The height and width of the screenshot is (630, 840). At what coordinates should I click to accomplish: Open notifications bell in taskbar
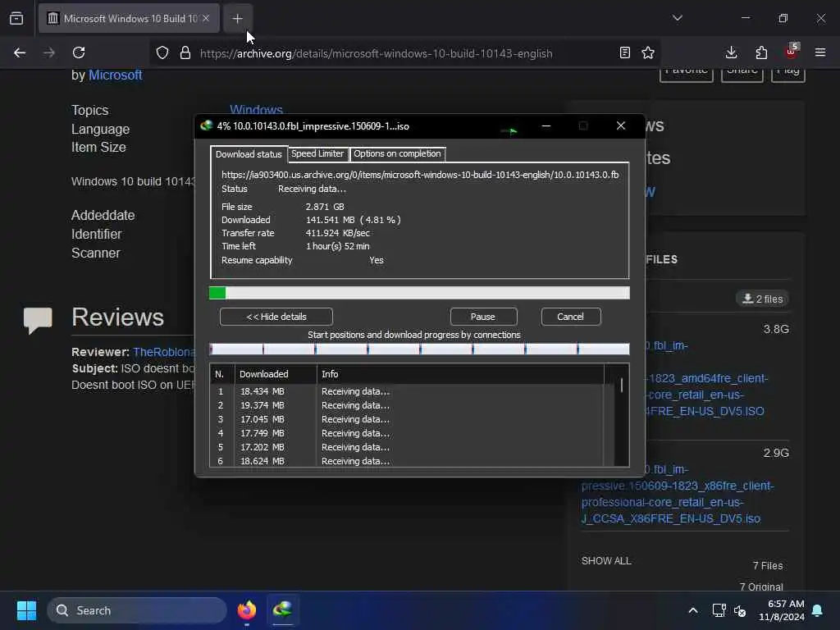click(x=818, y=610)
